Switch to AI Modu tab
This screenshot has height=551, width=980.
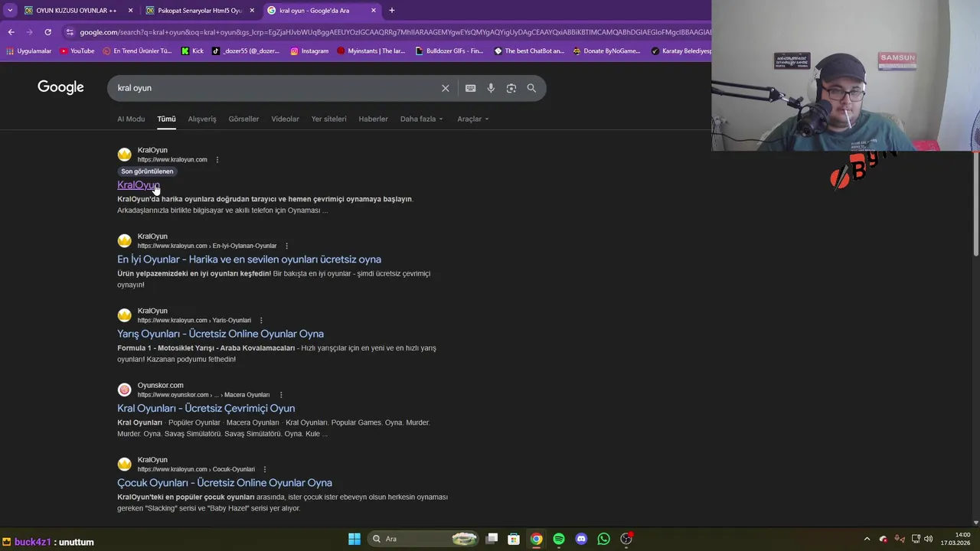pyautogui.click(x=131, y=119)
